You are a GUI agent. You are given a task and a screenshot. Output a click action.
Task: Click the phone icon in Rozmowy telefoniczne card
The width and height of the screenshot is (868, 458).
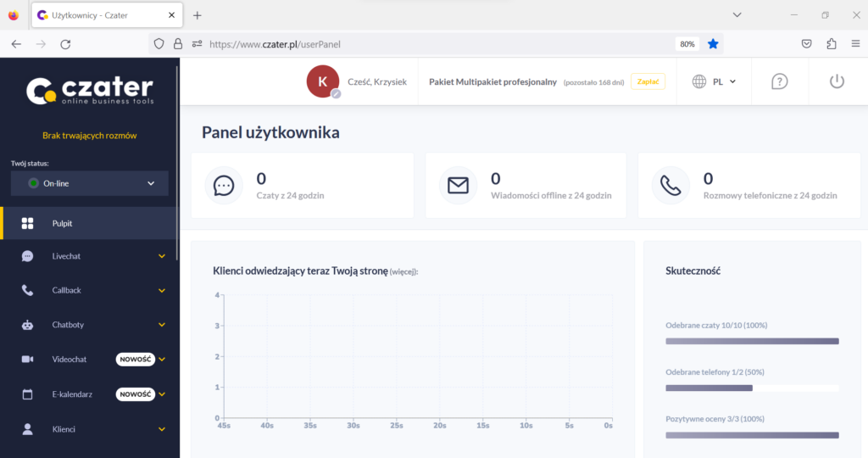click(x=670, y=186)
